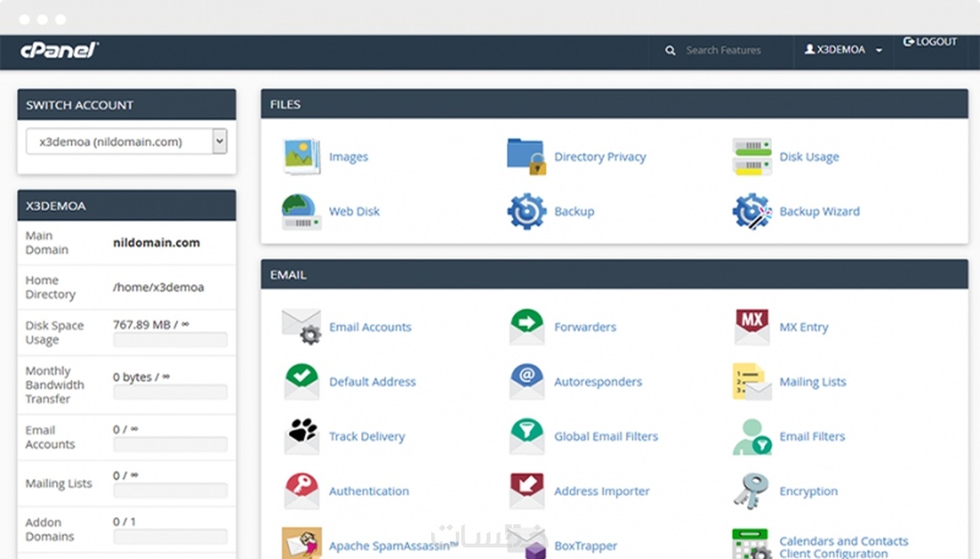Open the Email Filters link
This screenshot has width=980, height=559.
[x=812, y=436]
